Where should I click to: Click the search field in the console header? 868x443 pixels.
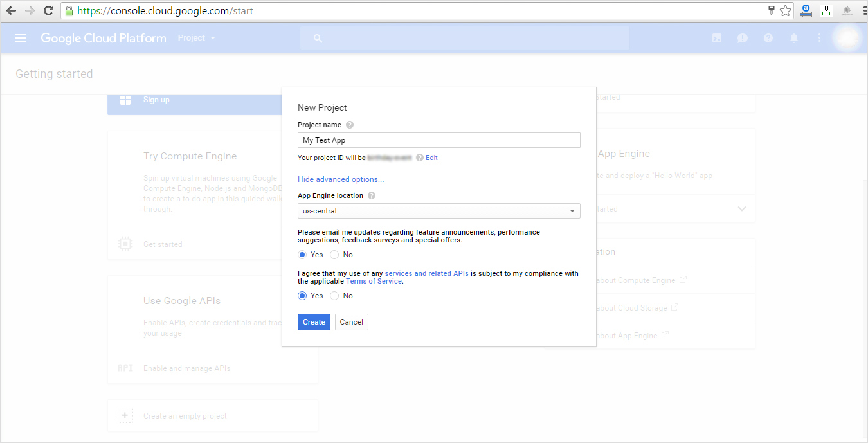[x=465, y=38]
